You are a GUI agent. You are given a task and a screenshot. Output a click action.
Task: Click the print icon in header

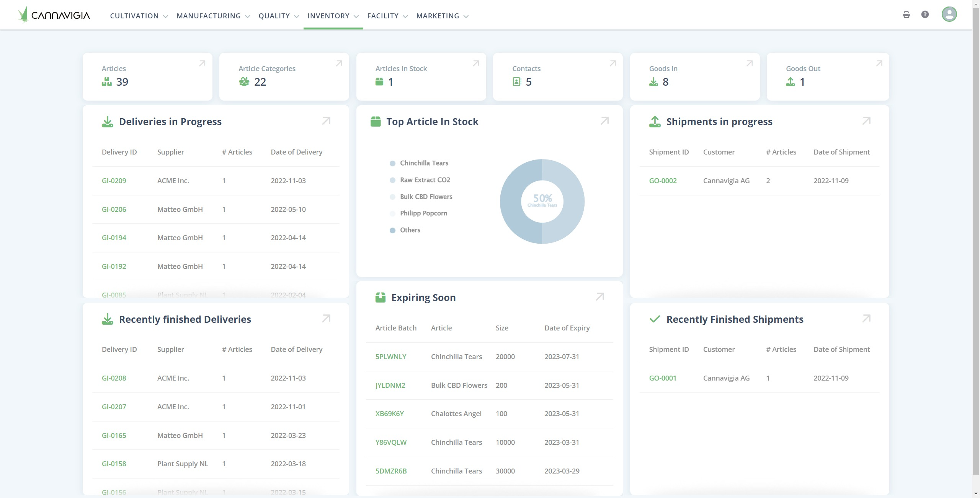coord(906,15)
